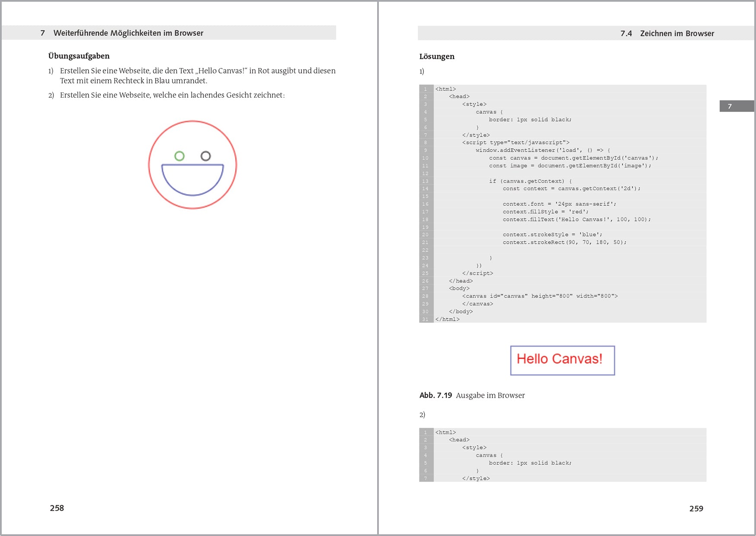756x536 pixels.
Task: Open the header "7 Weiterführende Möglichkeiten im Browser"
Action: (x=122, y=33)
